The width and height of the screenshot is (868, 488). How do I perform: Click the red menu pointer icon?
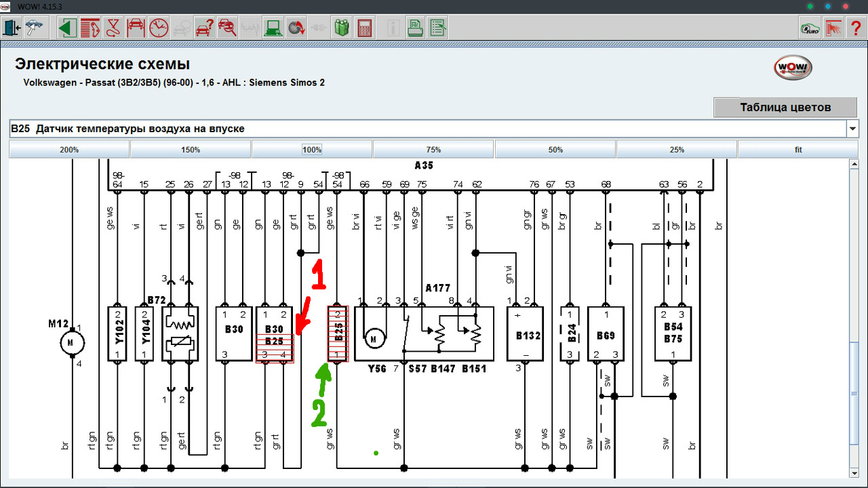[x=833, y=28]
